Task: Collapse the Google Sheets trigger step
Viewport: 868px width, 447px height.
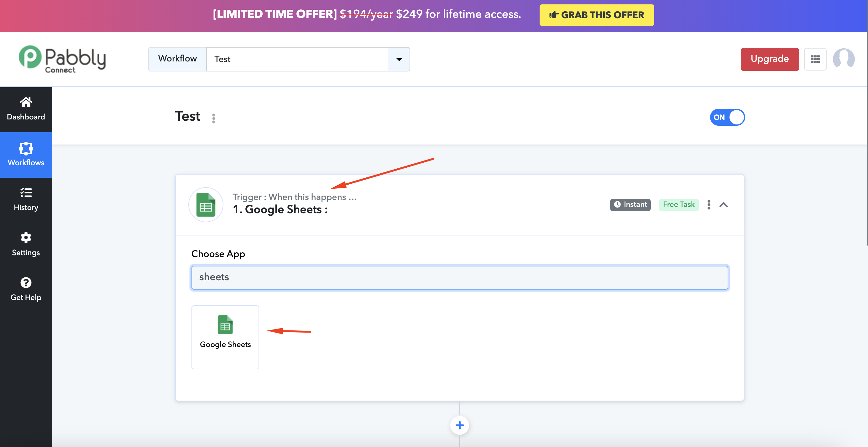Action: 724,205
